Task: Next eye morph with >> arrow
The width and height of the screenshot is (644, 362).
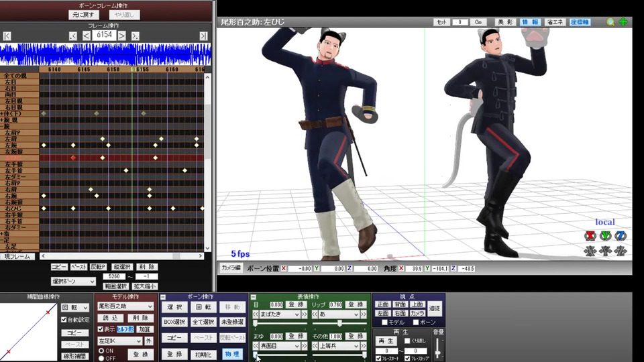Action: tap(305, 314)
